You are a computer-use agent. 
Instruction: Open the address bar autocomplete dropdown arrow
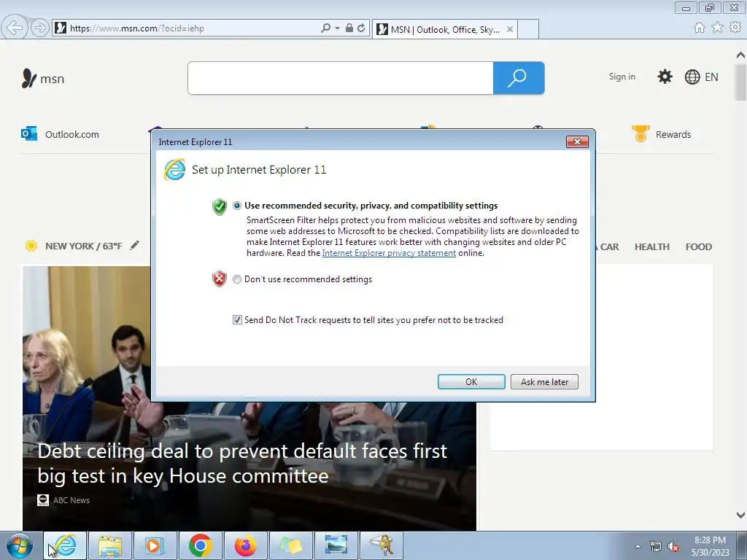(337, 28)
